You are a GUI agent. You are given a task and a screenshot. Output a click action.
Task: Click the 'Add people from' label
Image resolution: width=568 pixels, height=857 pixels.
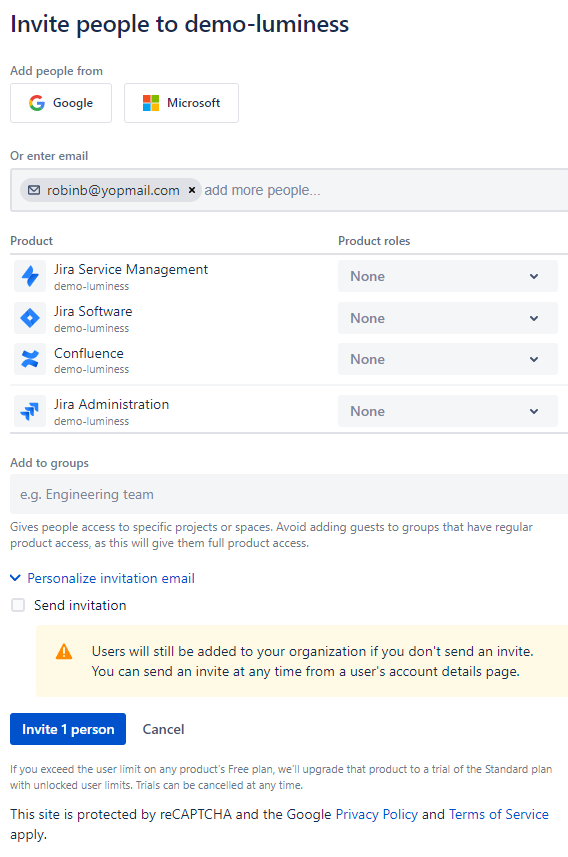56,71
